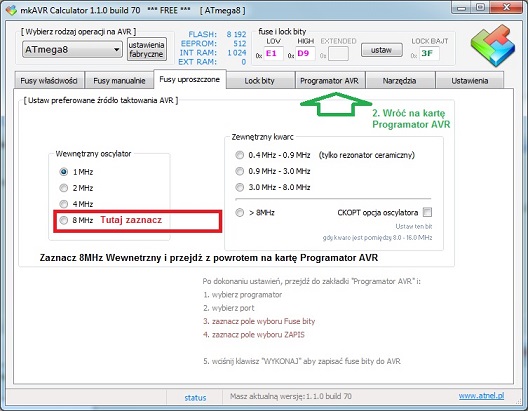
Task: Click the ustawienia fabryczne button
Action: point(146,49)
